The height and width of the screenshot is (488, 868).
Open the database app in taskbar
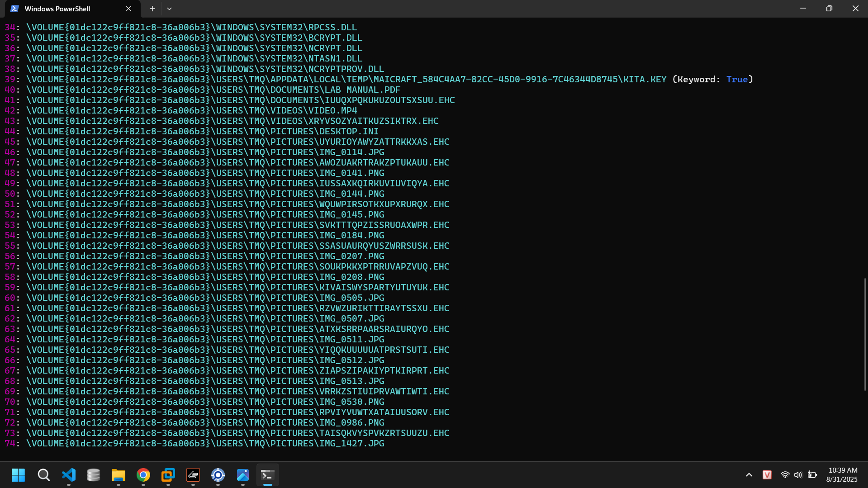[x=94, y=475]
